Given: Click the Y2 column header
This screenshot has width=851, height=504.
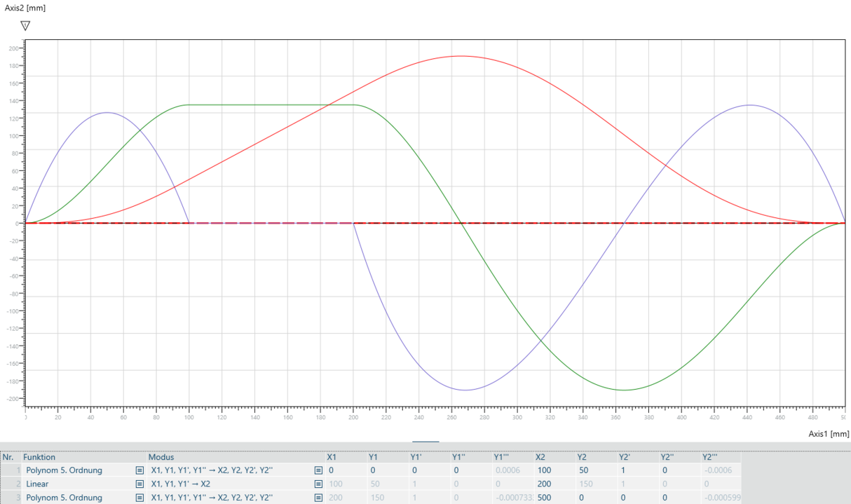Looking at the screenshot, I should click(x=583, y=457).
